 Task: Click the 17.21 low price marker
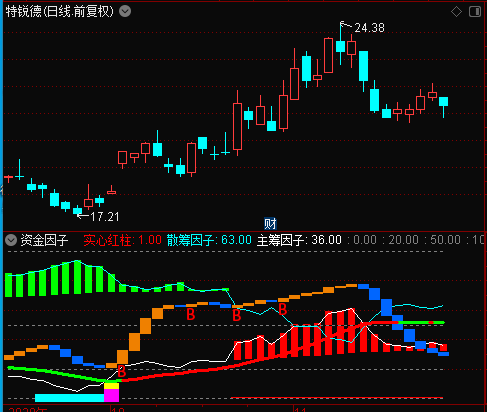click(105, 217)
